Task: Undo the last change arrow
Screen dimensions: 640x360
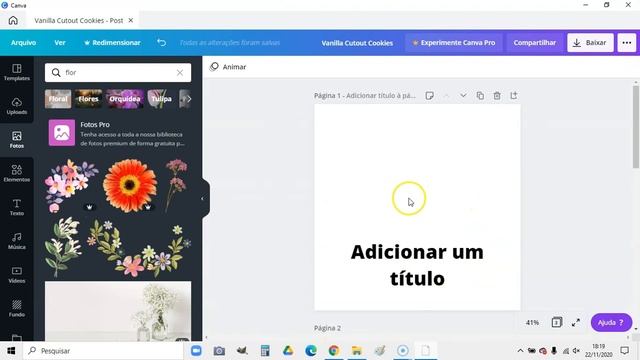Action: (x=162, y=42)
